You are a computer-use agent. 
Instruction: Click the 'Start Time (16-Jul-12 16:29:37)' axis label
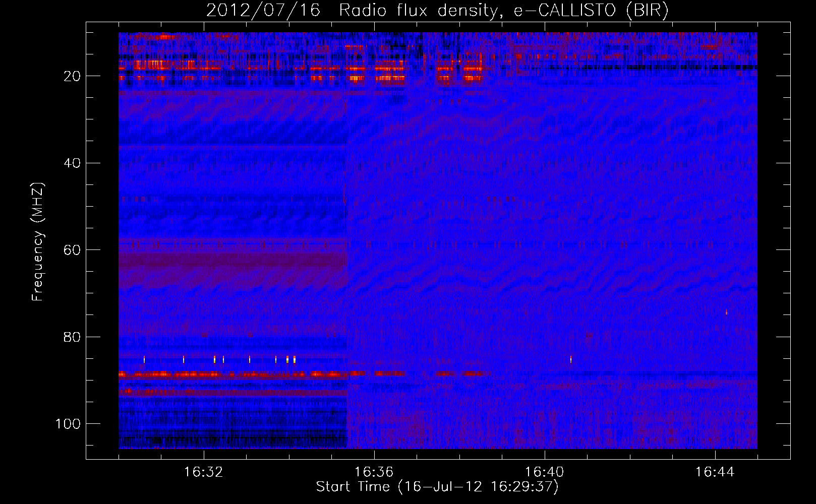(x=437, y=487)
